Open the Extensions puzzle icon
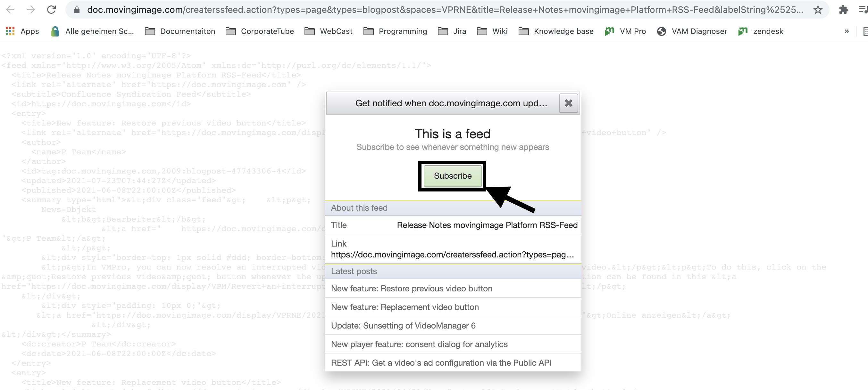This screenshot has width=868, height=390. point(843,10)
